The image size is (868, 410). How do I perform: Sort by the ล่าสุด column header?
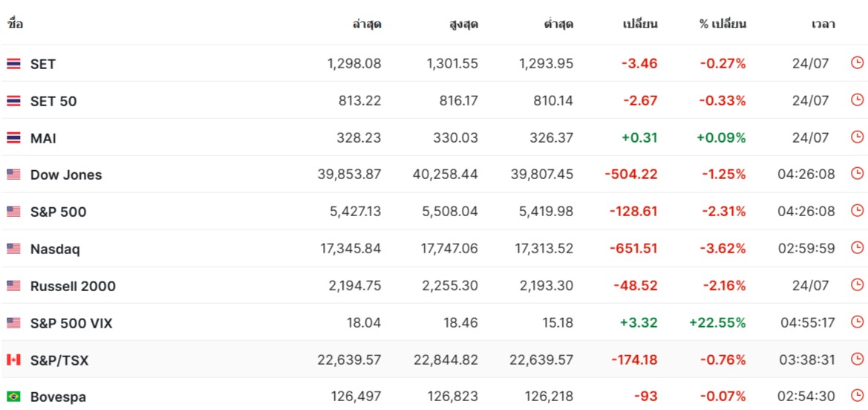[x=367, y=25]
